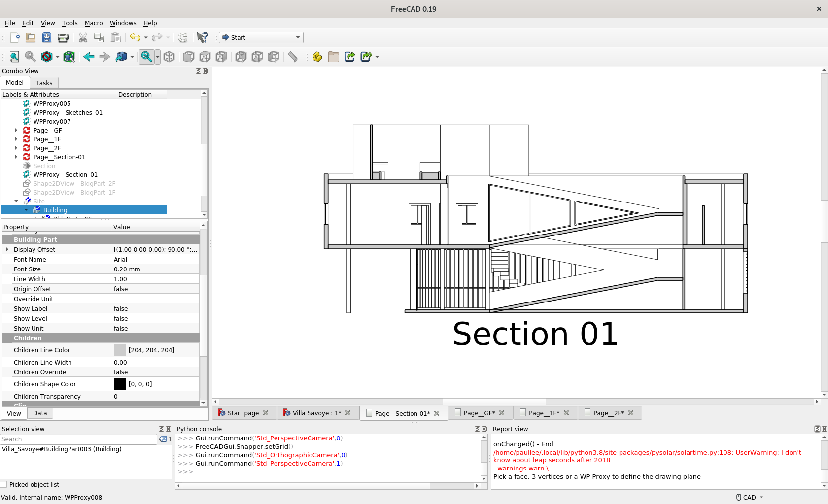This screenshot has height=504, width=828.
Task: Close the Combo View panel
Action: coord(206,71)
